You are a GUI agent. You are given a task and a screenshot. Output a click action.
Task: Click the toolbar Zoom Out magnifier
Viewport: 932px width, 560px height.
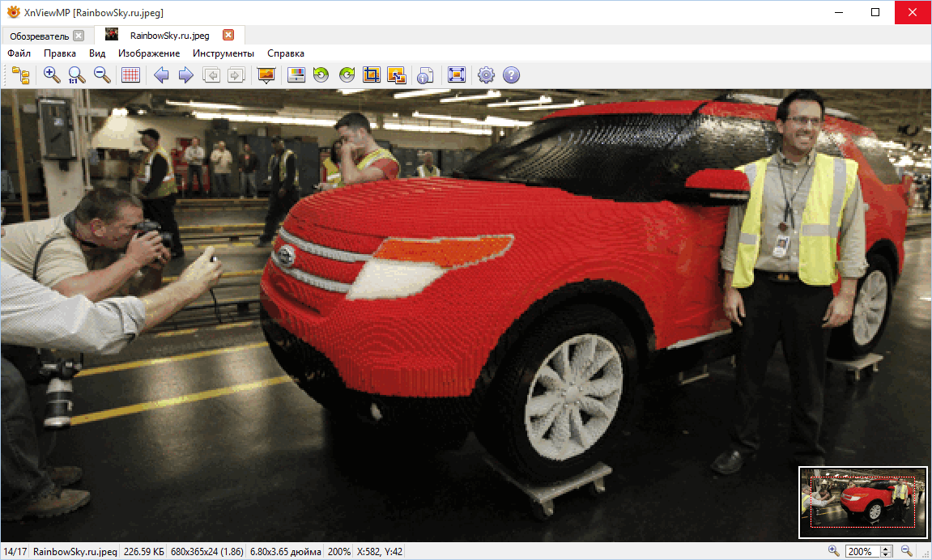[102, 75]
